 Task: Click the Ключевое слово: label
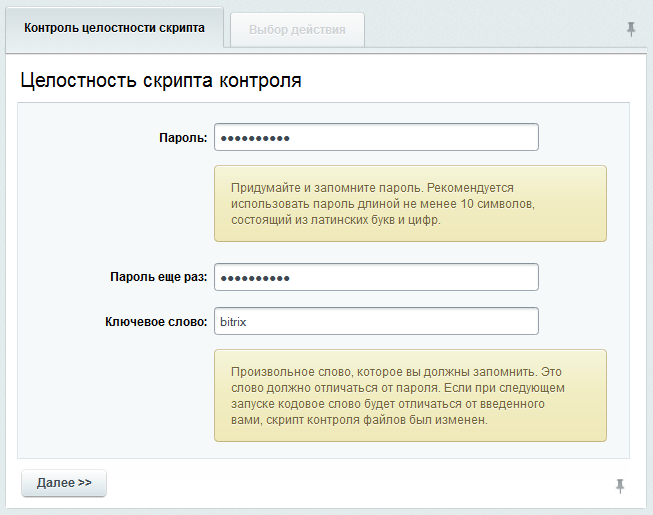pyautogui.click(x=156, y=322)
